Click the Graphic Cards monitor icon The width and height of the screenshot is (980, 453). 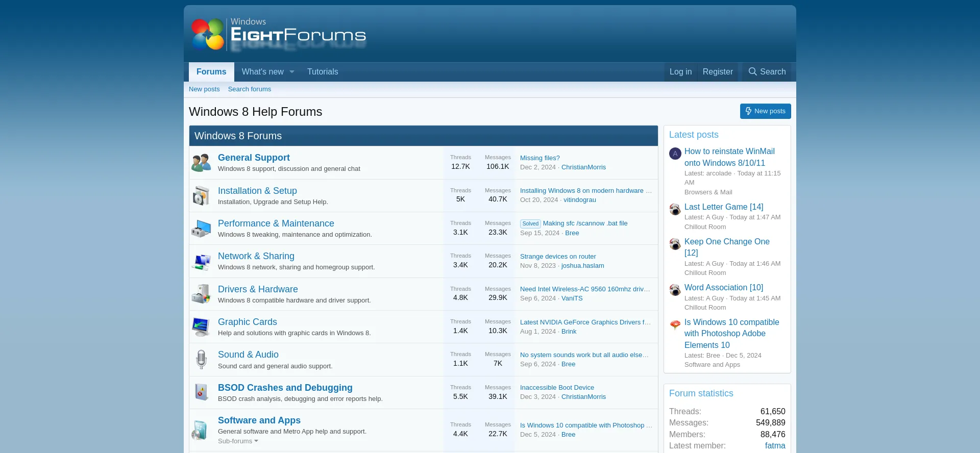coord(201,327)
